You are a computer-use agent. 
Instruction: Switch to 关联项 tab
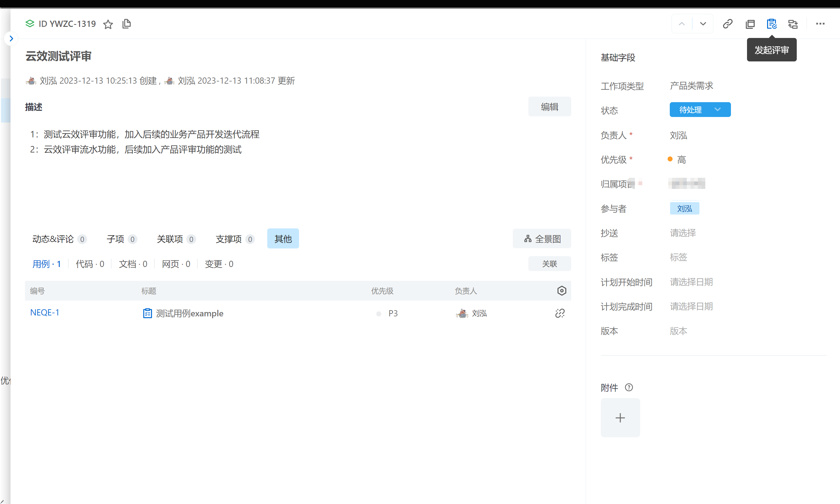pos(176,239)
